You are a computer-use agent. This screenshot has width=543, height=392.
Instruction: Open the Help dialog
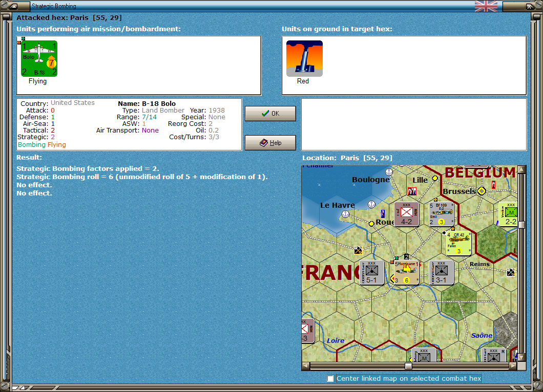click(x=270, y=142)
